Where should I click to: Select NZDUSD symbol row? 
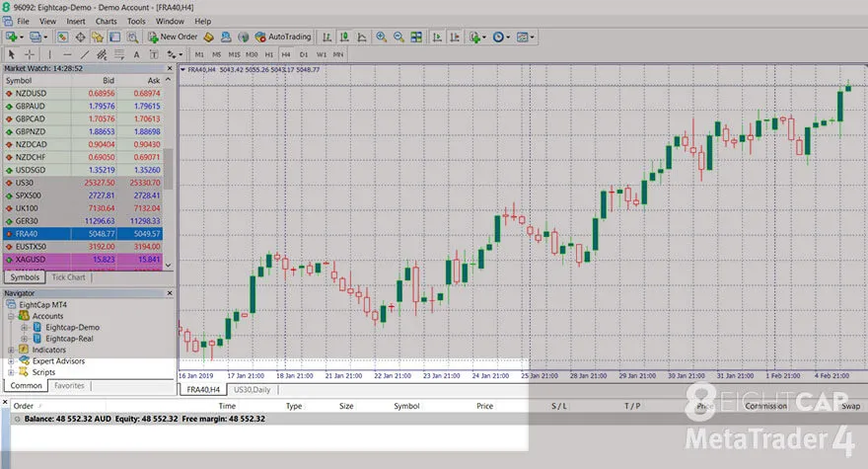tap(83, 93)
